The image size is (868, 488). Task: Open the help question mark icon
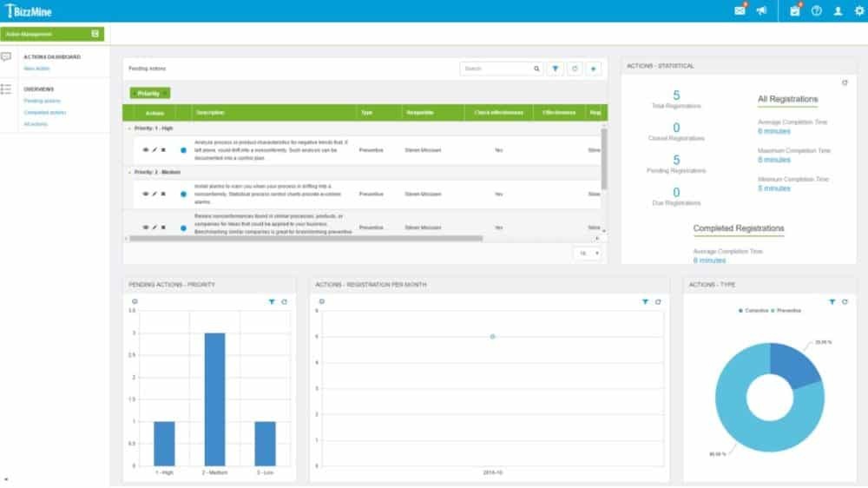point(816,10)
